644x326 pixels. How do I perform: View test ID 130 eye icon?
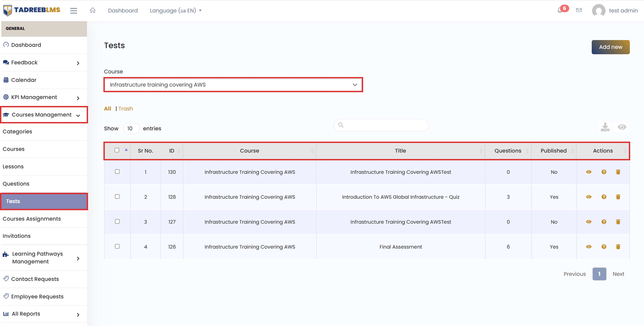click(x=588, y=172)
